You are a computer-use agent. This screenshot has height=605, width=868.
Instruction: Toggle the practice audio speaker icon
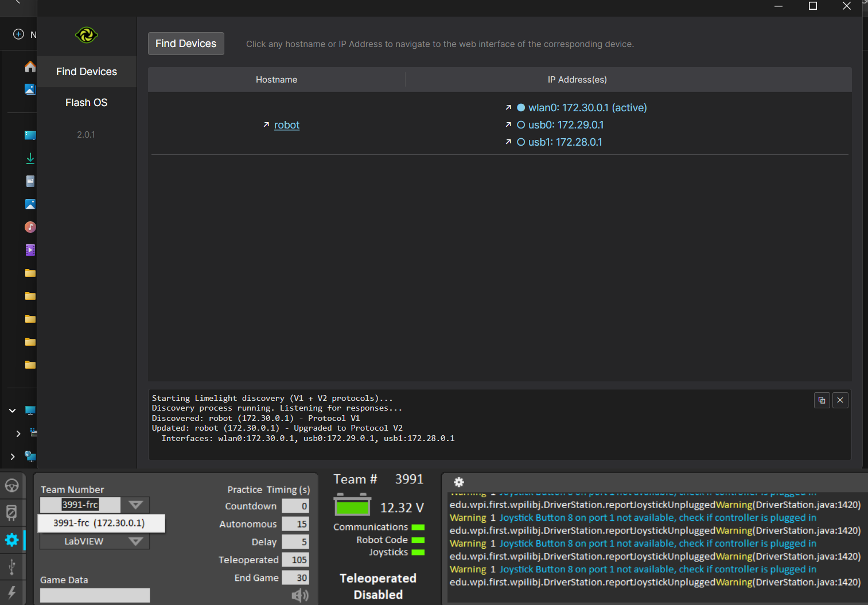pos(300,596)
